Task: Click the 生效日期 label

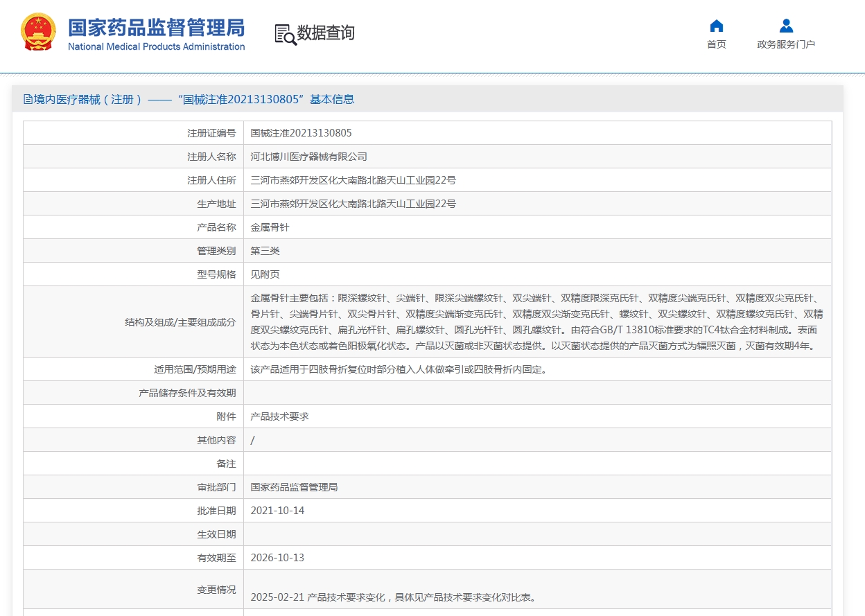Action: (216, 534)
